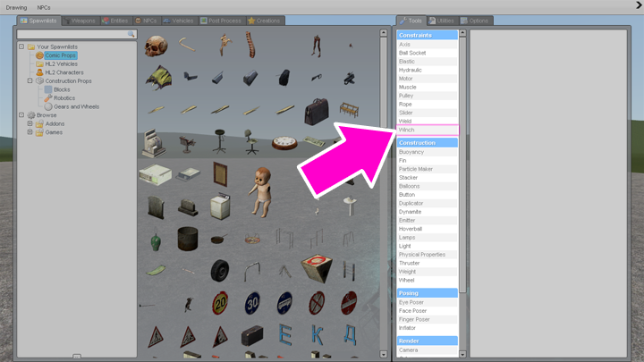644x362 pixels.
Task: Click tool list scroll-up arrow
Action: tap(462, 32)
